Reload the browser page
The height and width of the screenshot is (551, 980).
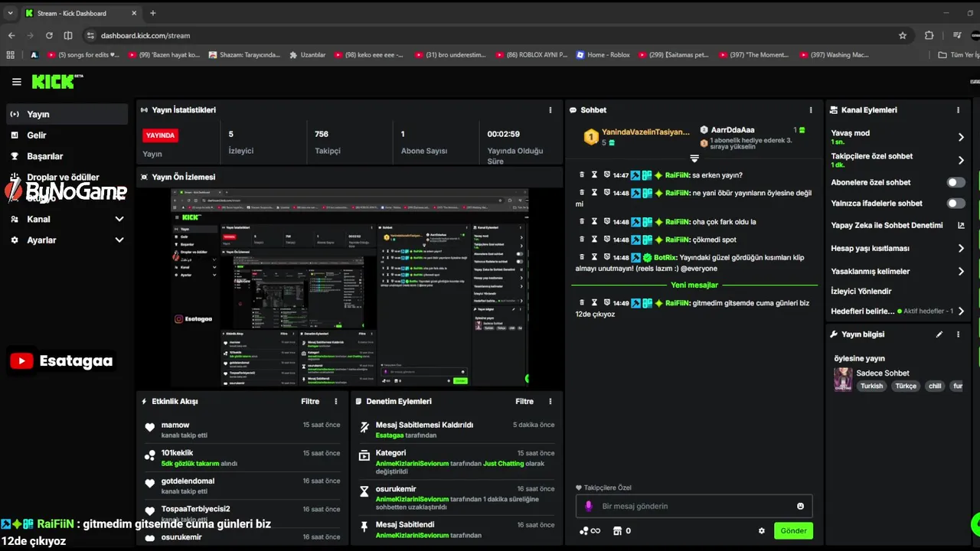pos(49,35)
